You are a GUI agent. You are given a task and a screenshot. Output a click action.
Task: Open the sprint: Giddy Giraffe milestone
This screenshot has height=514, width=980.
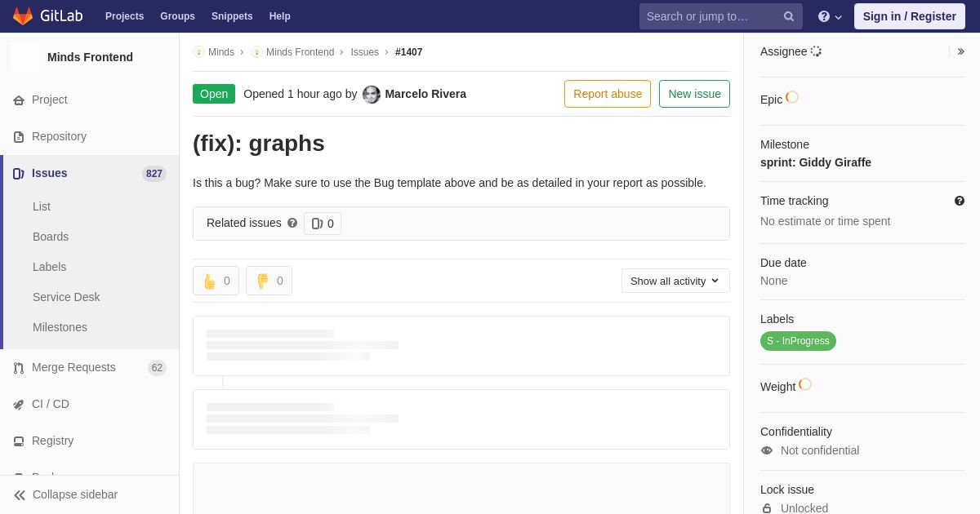[816, 162]
